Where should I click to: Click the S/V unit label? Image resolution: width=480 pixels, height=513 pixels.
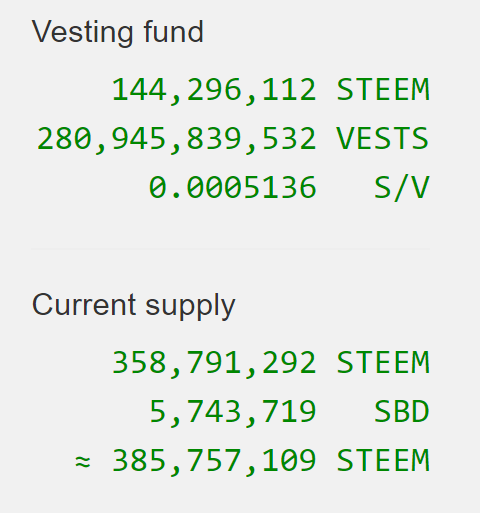tap(401, 188)
